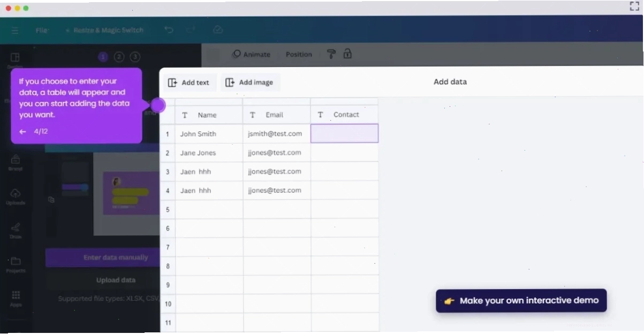
Task: Click the Add image button
Action: click(x=250, y=83)
